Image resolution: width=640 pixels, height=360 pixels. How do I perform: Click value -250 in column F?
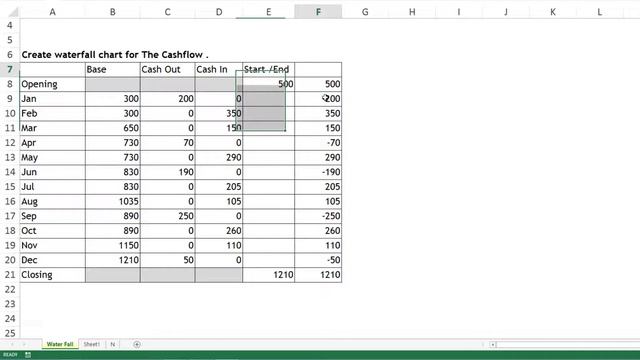click(318, 216)
